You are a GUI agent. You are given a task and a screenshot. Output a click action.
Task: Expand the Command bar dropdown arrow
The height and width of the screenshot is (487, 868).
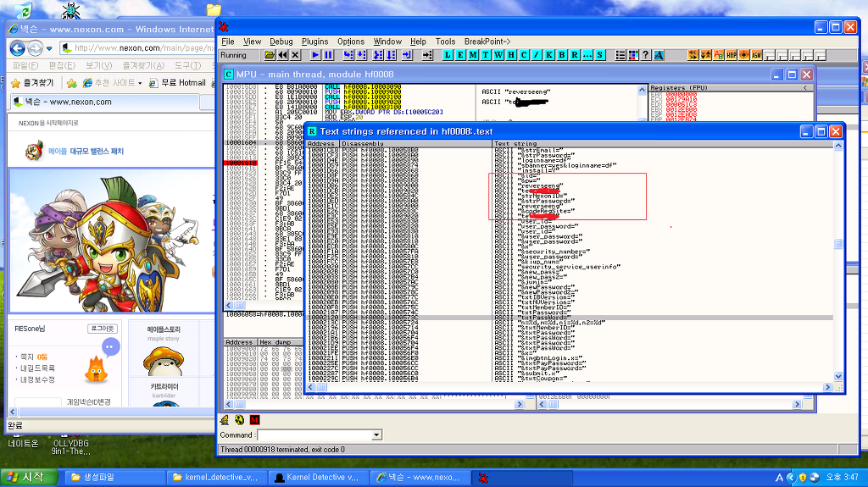click(377, 435)
